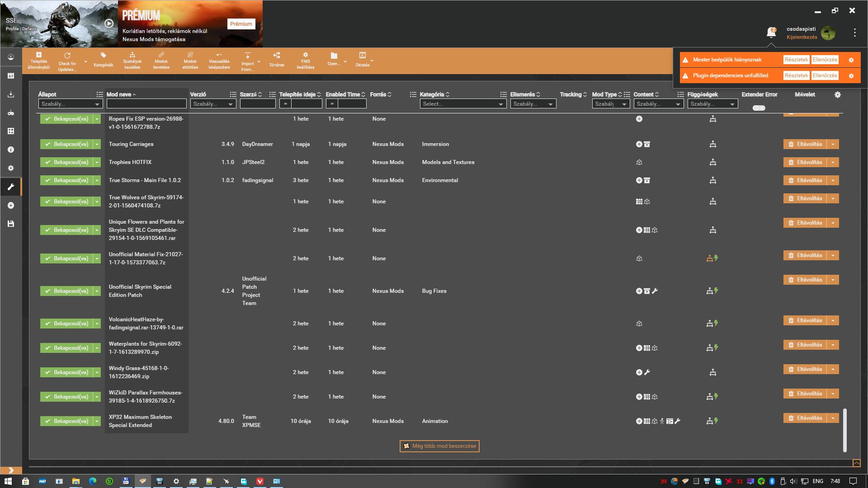Open Függőségek filter dropdown

tap(712, 104)
